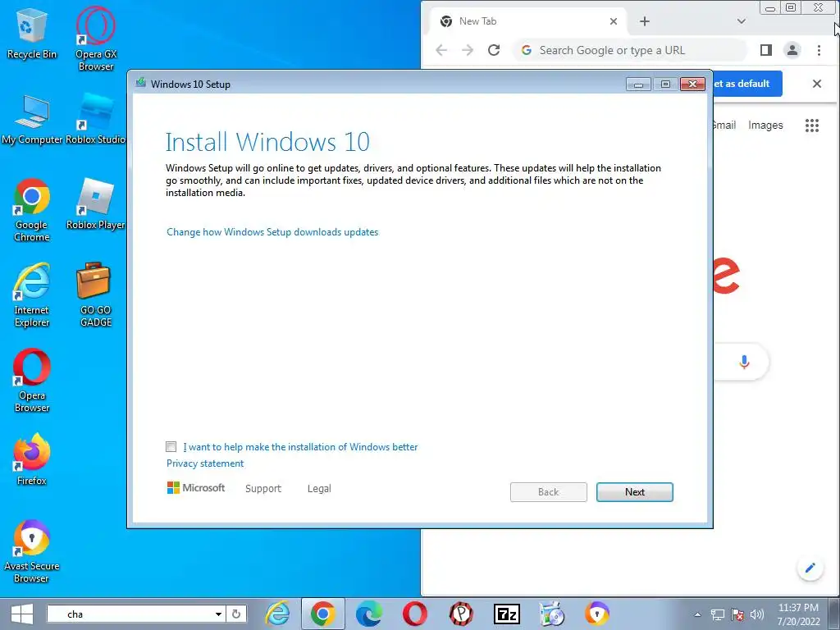Select Opera Browser desktop shortcut
840x630 pixels.
[32, 381]
